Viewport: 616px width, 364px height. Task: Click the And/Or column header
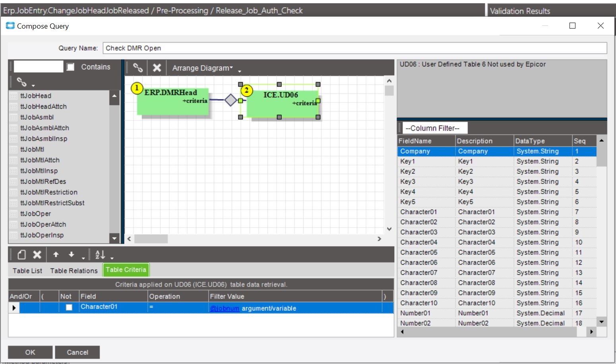coord(24,296)
